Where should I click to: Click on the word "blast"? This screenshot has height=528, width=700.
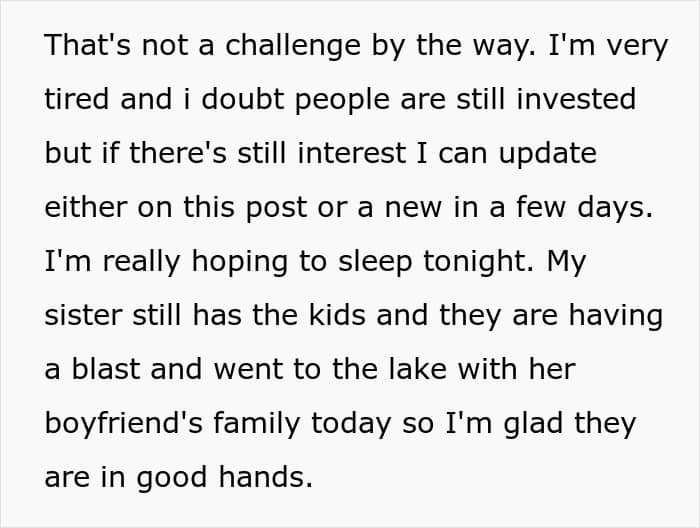[106, 369]
